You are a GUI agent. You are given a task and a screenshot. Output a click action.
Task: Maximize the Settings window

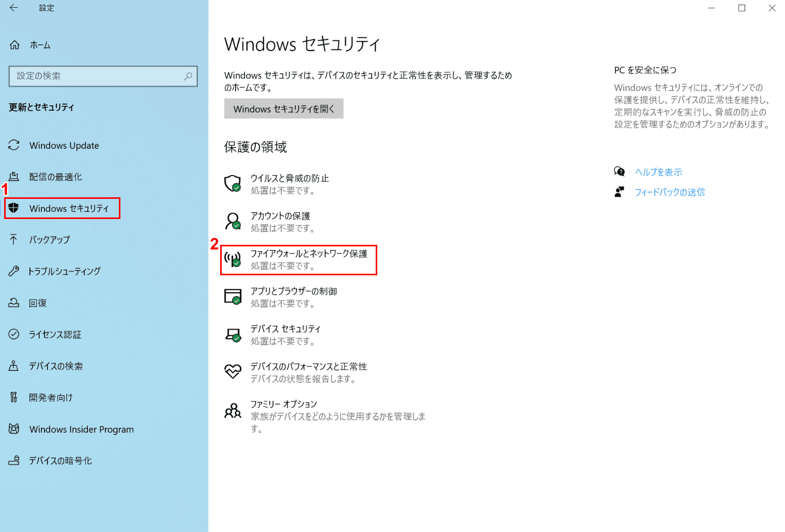(742, 8)
